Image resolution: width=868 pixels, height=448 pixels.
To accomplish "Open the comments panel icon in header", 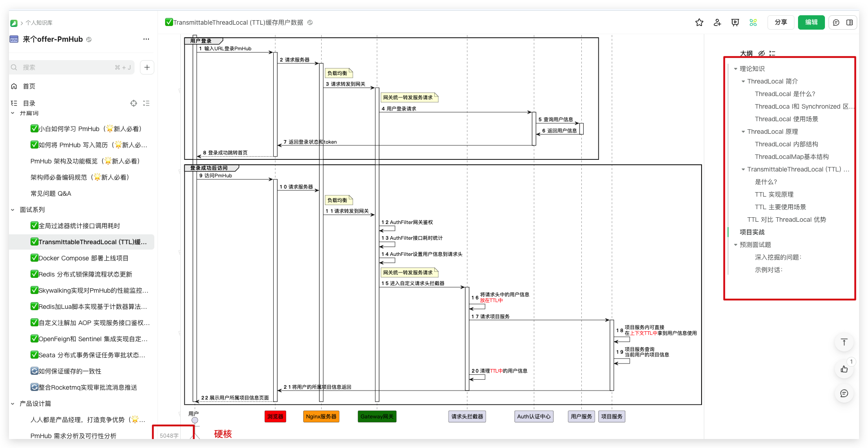I will coord(836,22).
